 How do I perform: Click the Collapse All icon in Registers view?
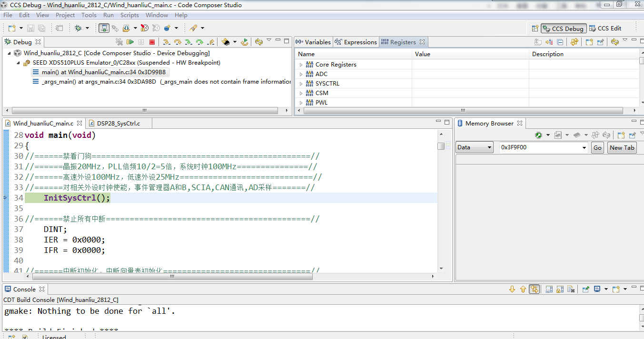tap(560, 42)
